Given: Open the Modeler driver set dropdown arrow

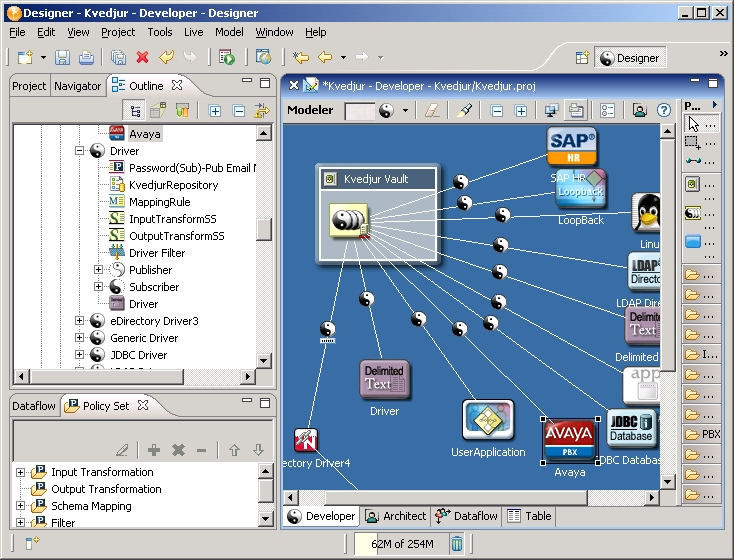Looking at the screenshot, I should [x=405, y=111].
